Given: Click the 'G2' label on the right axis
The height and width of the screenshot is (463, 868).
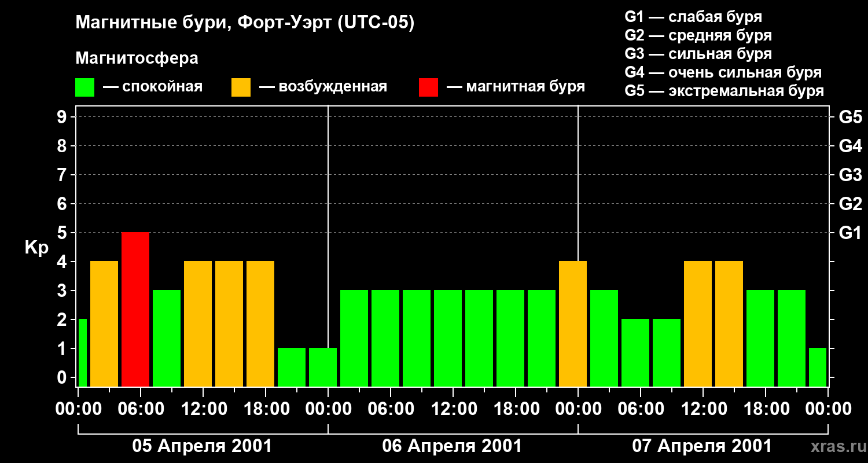Looking at the screenshot, I should pyautogui.click(x=850, y=204).
